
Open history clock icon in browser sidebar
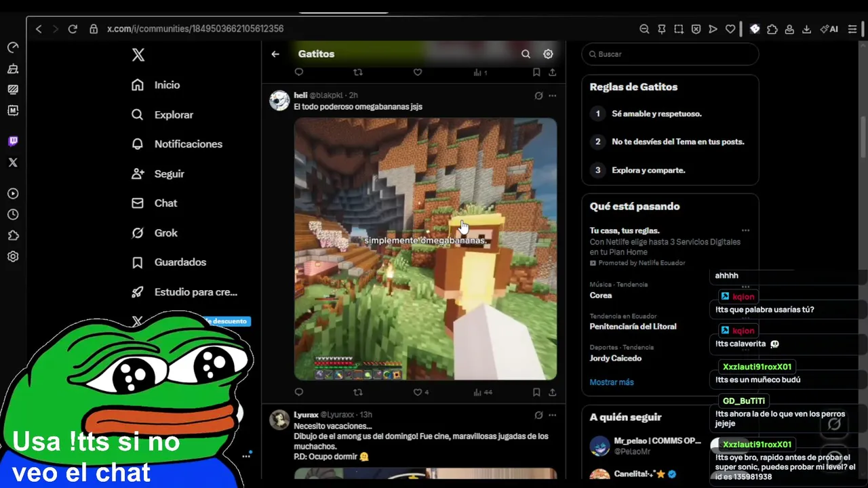point(13,214)
